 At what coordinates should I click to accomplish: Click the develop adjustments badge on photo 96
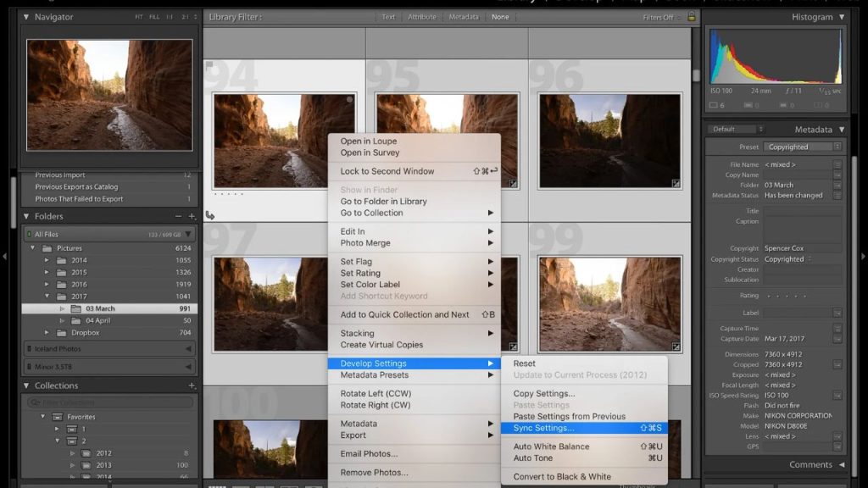tap(676, 183)
